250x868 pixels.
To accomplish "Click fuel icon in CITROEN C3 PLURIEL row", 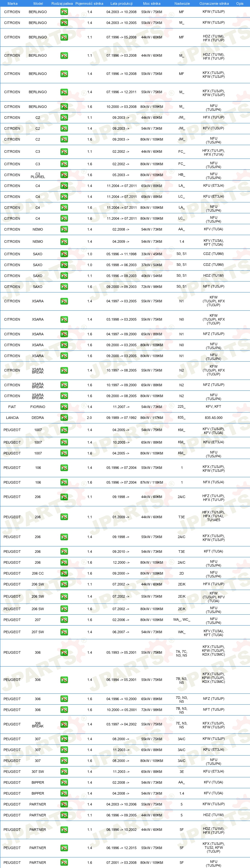I will [x=64, y=175].
